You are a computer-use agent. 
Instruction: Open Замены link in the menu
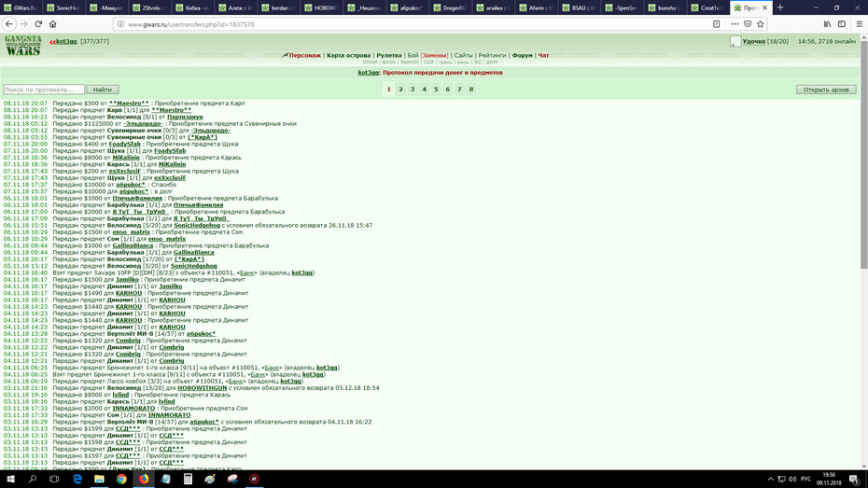point(434,55)
